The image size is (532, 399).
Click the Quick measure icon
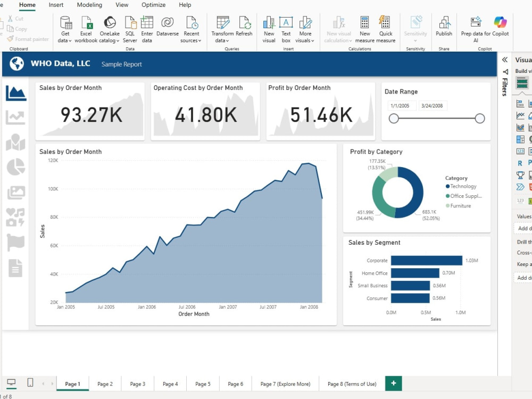[x=386, y=29]
